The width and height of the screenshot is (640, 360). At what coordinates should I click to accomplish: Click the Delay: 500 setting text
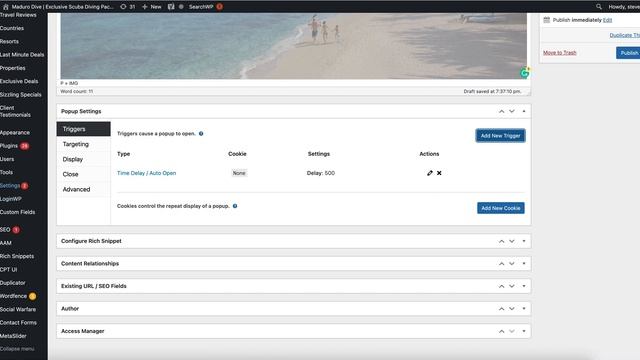click(x=321, y=173)
